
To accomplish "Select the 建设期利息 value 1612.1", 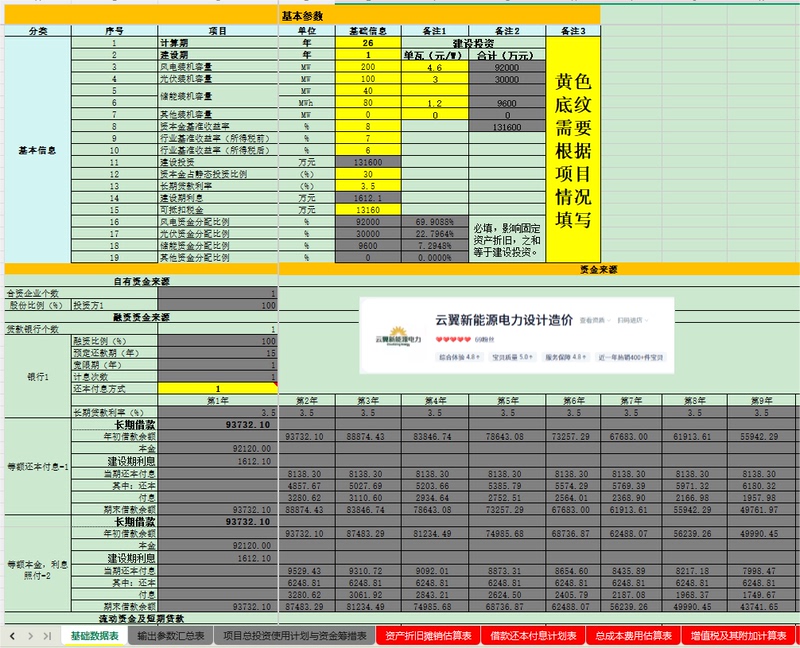I will coord(368,198).
